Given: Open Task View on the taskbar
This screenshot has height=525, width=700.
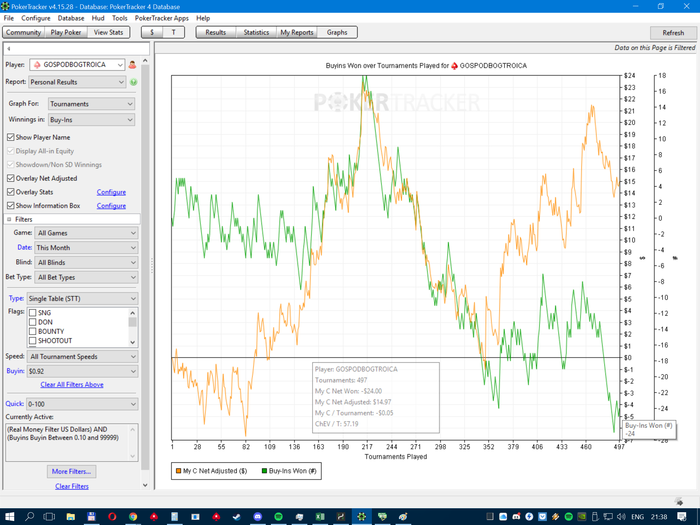Looking at the screenshot, I should click(49, 517).
